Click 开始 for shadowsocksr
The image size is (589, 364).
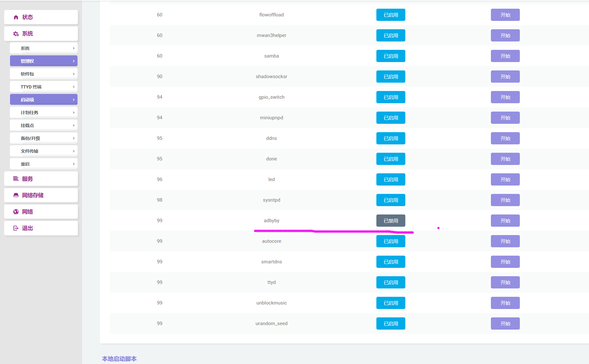[x=505, y=77]
